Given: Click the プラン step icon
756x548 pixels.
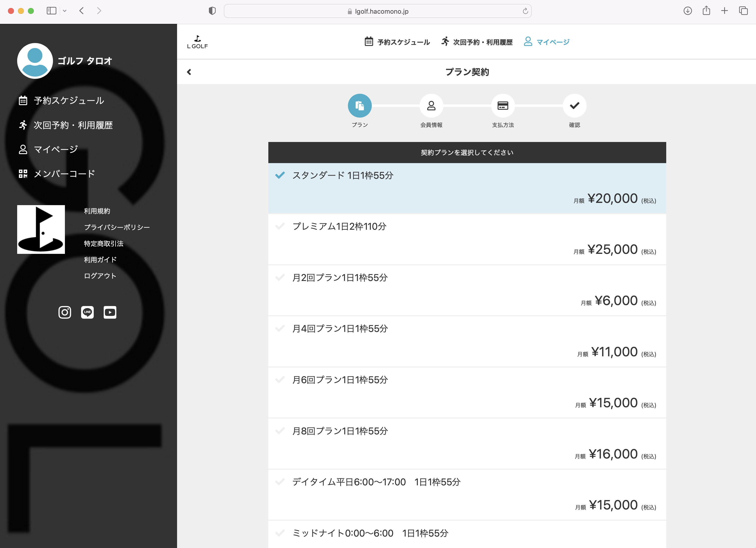Looking at the screenshot, I should tap(359, 106).
